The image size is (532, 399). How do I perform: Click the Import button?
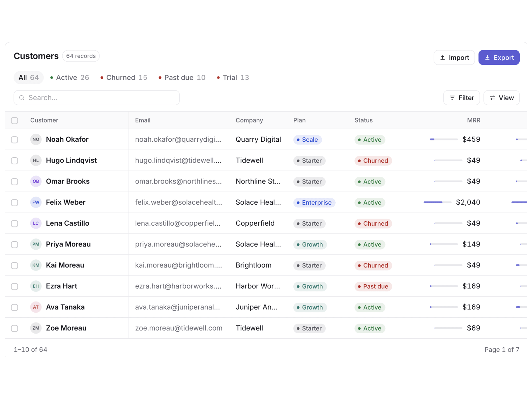(x=454, y=57)
